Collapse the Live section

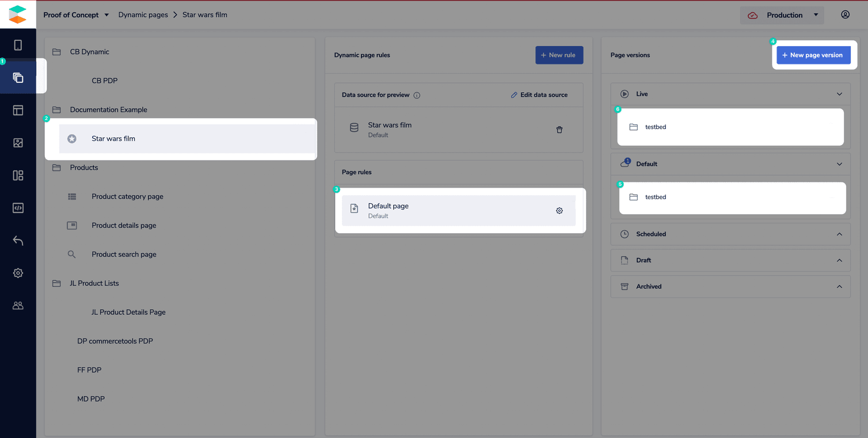[839, 94]
